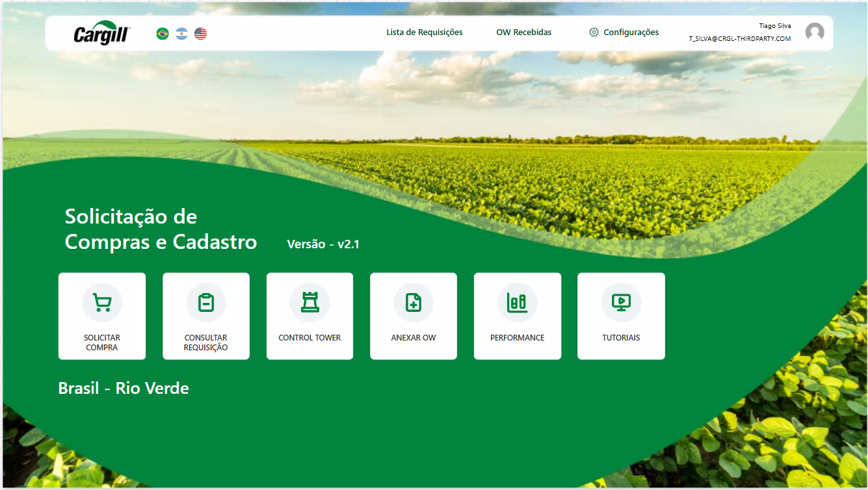Click the clipboard icon for Consultar Requisição
Viewport: 868px width, 490px height.
click(206, 303)
